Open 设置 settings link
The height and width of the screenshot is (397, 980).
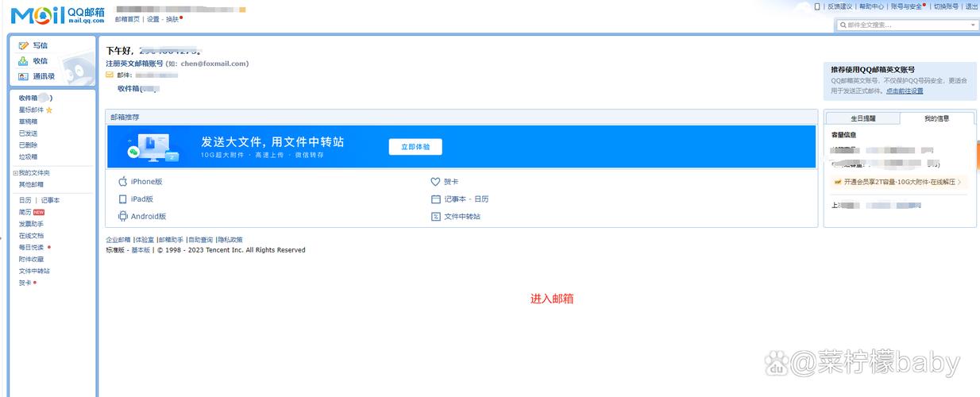153,19
